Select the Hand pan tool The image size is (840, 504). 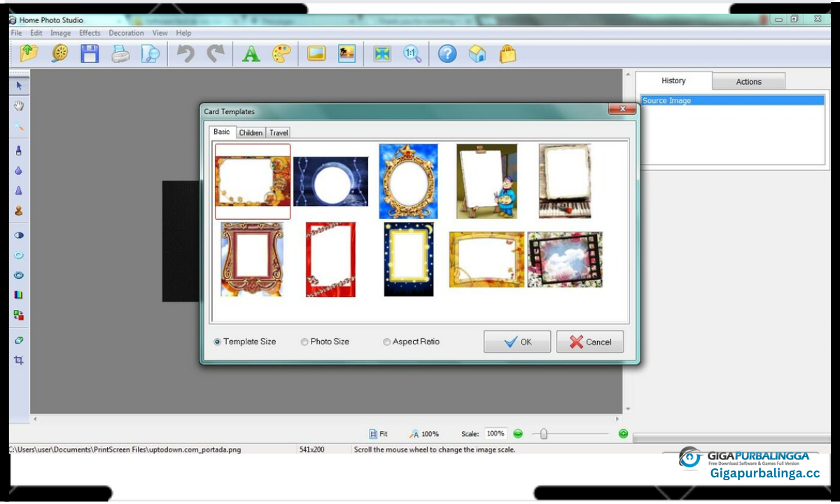point(19,106)
